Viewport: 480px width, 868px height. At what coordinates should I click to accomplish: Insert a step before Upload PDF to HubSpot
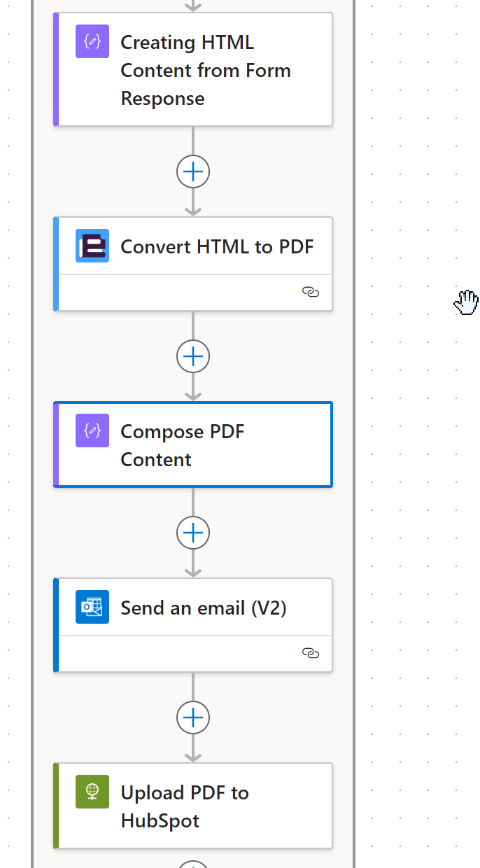click(193, 717)
